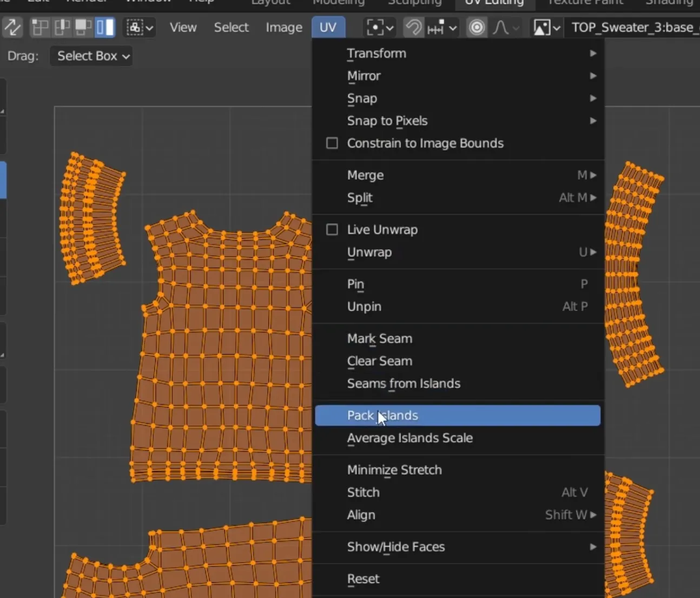700x598 pixels.
Task: Open the Image menu
Action: (x=283, y=28)
